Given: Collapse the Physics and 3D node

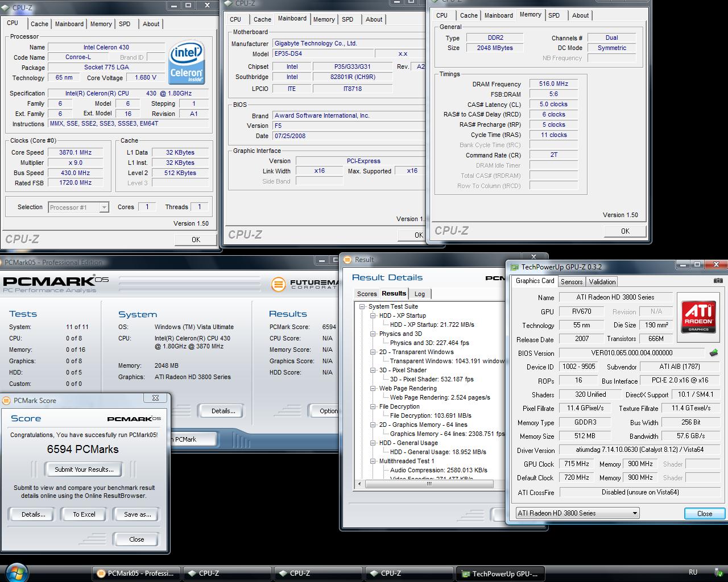Looking at the screenshot, I should point(373,334).
